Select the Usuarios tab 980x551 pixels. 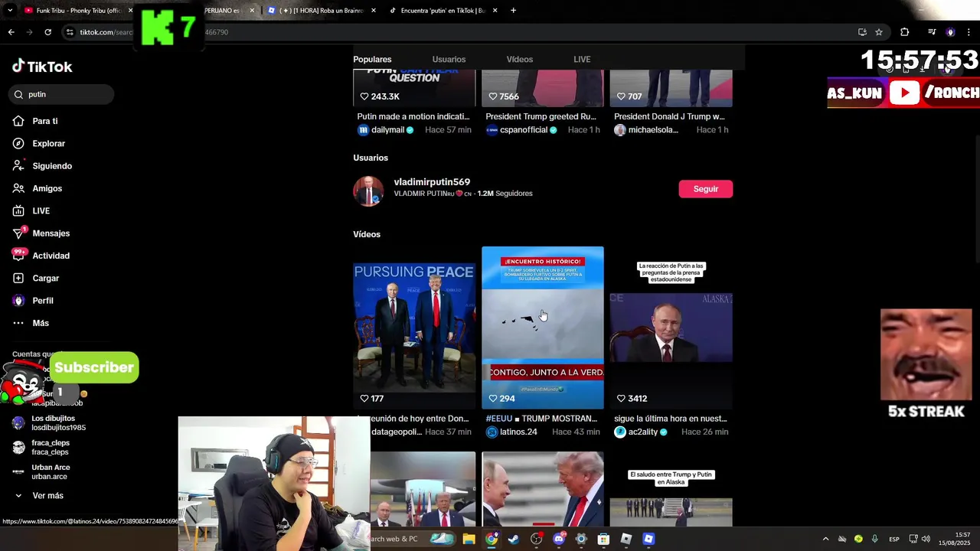point(449,59)
